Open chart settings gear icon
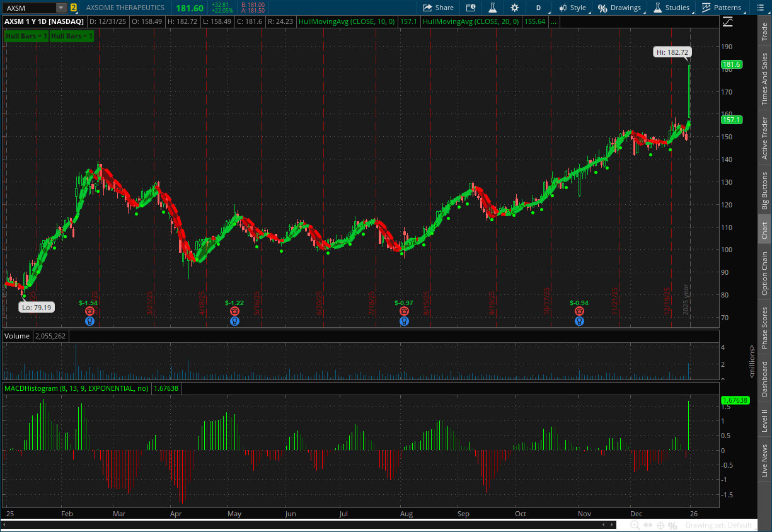 click(514, 8)
